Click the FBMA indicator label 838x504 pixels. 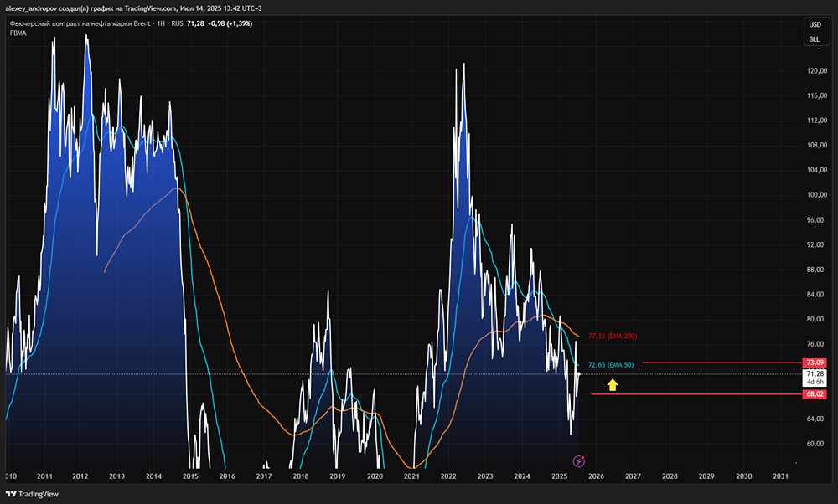18,33
